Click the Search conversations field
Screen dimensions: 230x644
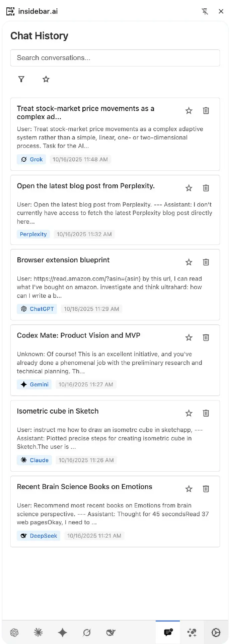[115, 58]
